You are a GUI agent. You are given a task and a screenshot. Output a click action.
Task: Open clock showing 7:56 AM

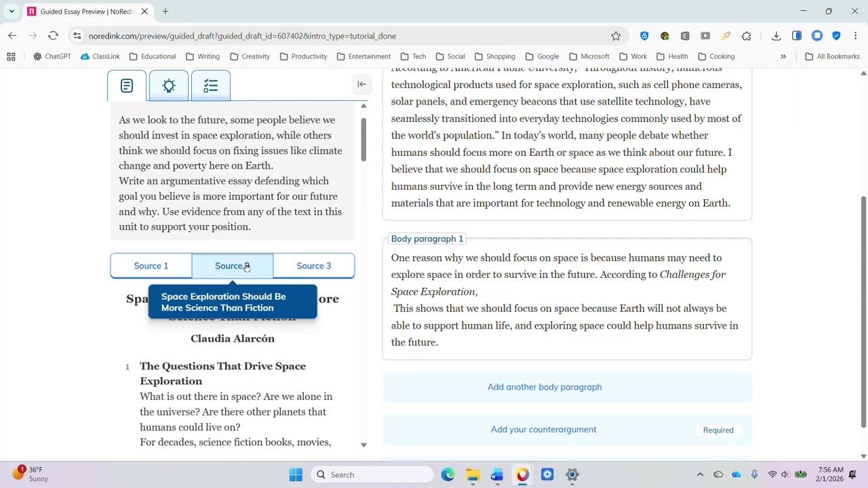(x=831, y=474)
